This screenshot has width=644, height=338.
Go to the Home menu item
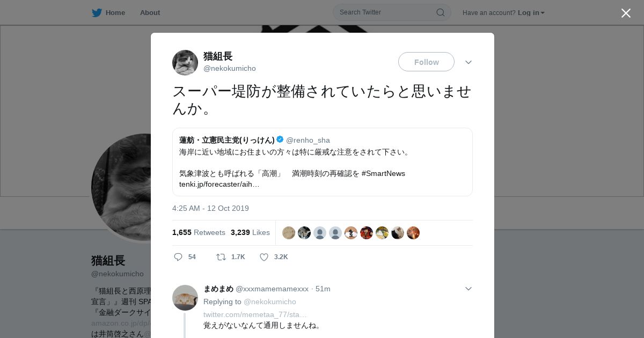(115, 12)
